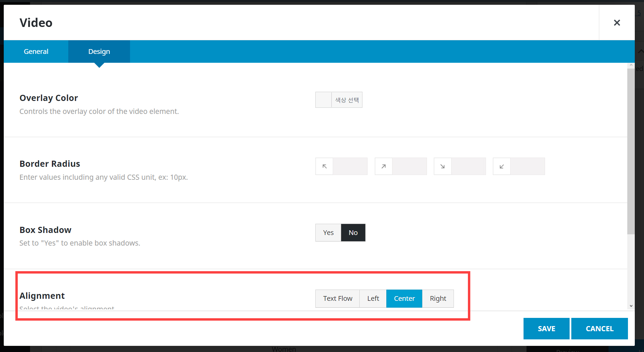Click the Overlay Color heading

pyautogui.click(x=48, y=98)
